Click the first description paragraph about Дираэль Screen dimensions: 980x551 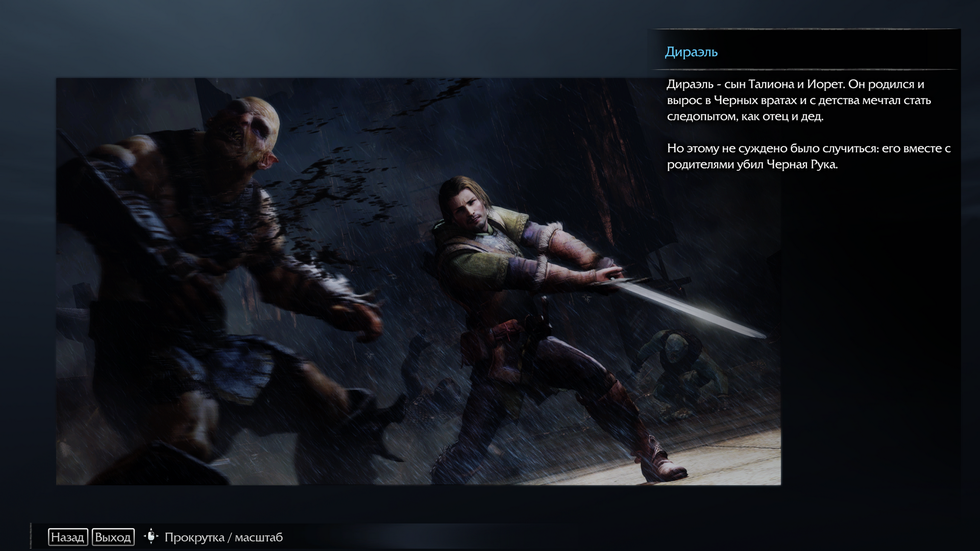click(x=799, y=100)
